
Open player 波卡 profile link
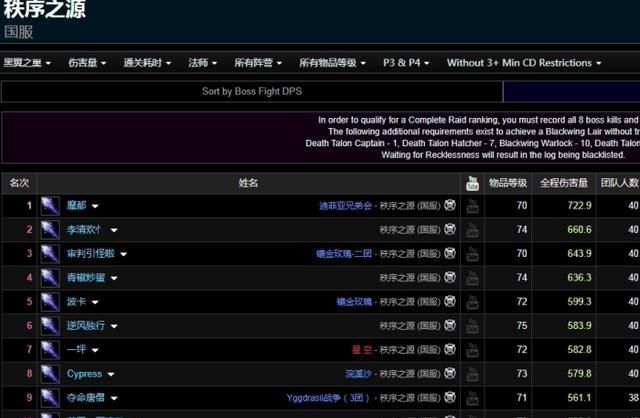click(77, 302)
